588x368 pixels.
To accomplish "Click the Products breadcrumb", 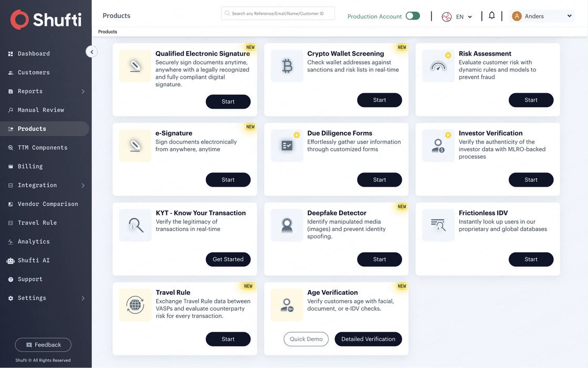I will [108, 32].
